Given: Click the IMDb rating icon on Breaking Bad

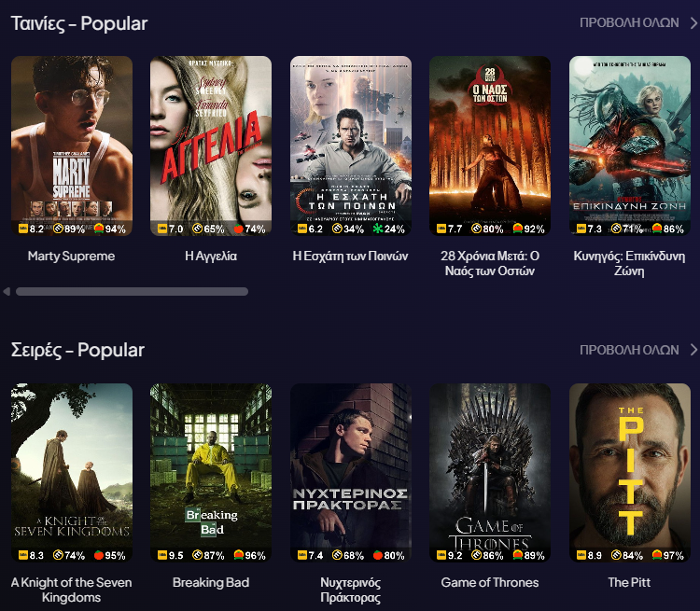Looking at the screenshot, I should click(162, 555).
